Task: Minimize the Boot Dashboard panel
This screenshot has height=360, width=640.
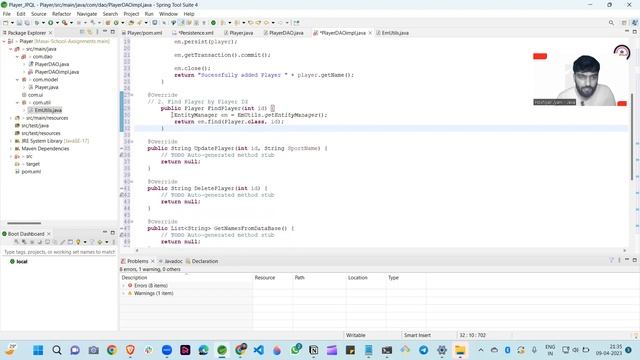Action: [x=105, y=233]
